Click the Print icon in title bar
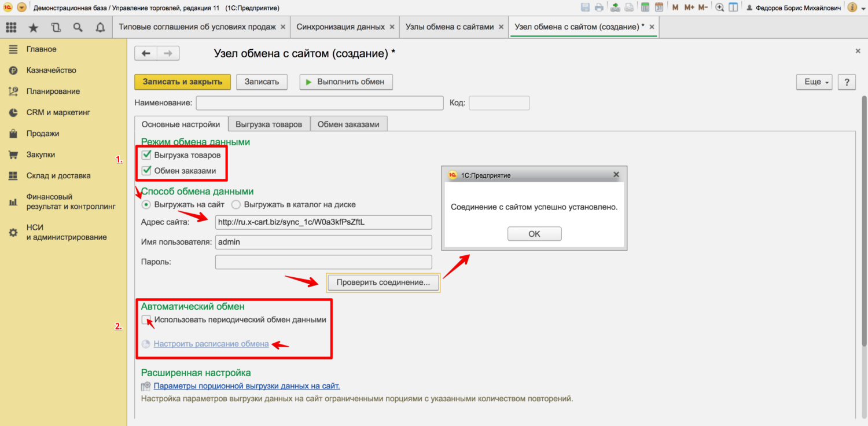 pyautogui.click(x=599, y=8)
